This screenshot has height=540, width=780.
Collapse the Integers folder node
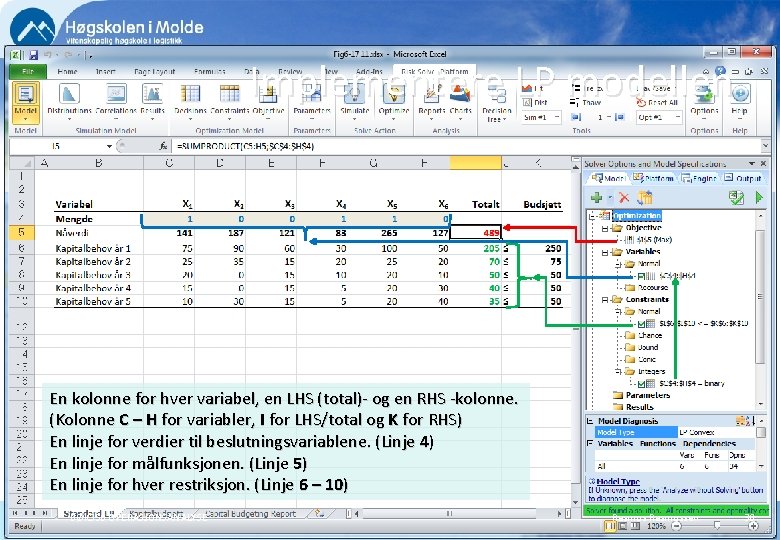point(618,371)
